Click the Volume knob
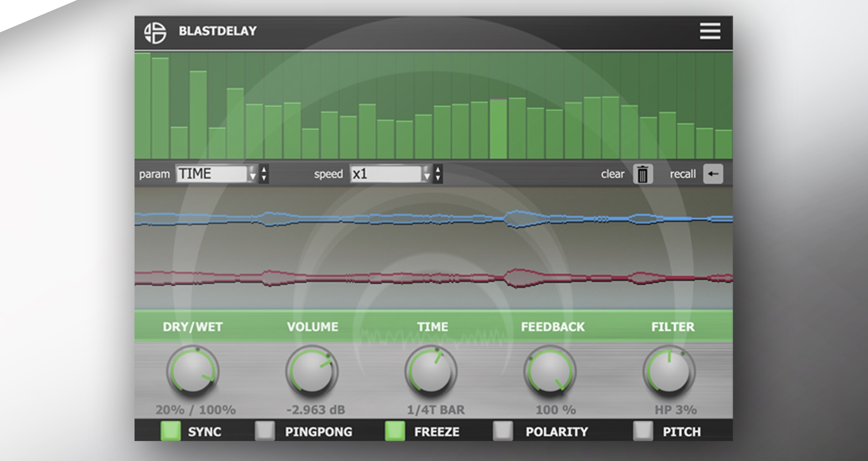 pyautogui.click(x=312, y=372)
